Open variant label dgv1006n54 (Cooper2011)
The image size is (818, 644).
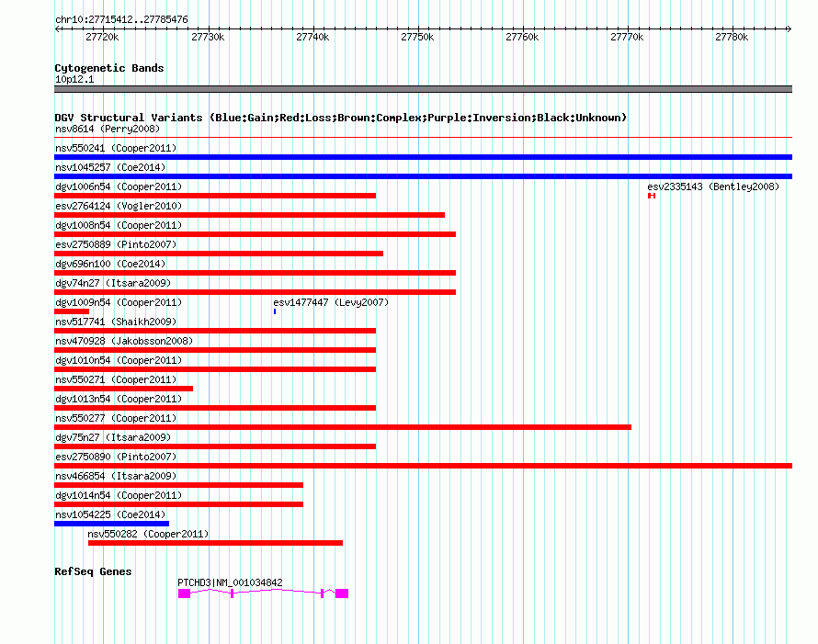[119, 186]
